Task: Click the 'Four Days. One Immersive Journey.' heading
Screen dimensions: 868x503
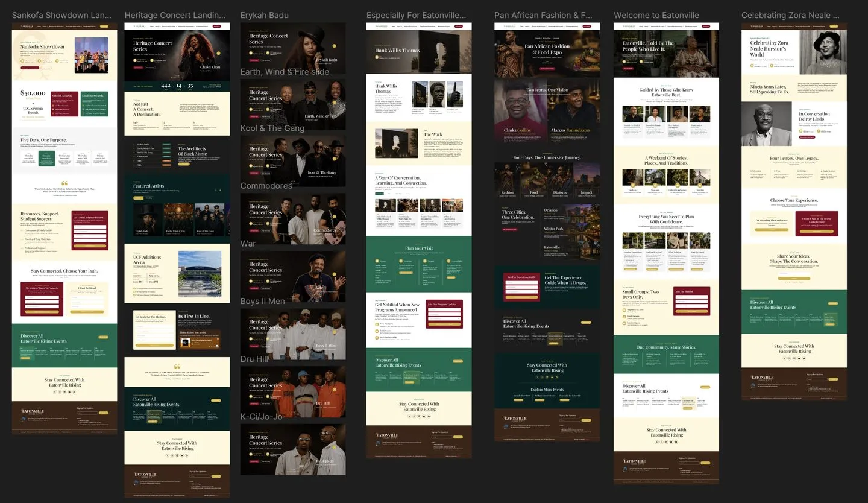Action: click(x=547, y=157)
